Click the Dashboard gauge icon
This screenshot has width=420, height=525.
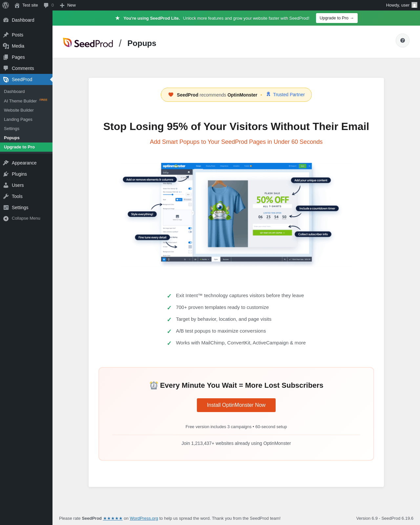click(6, 20)
